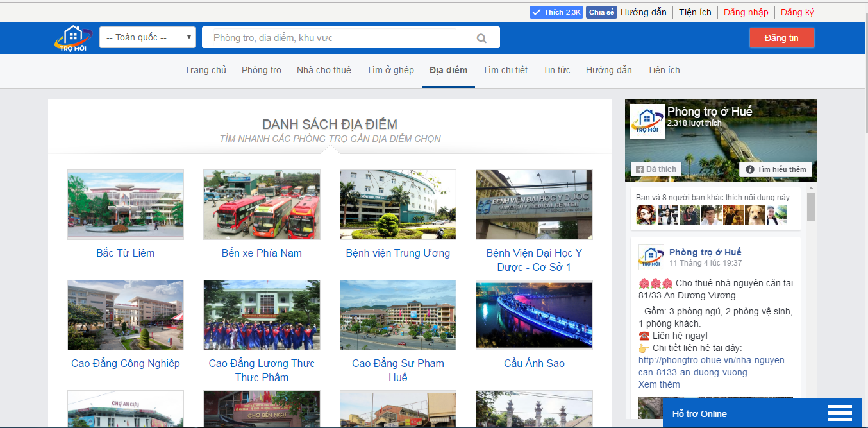Screen dimensions: 868x428
Task: Focus the Phòng trọ, địa điểm, khu vực search field
Action: (x=334, y=38)
